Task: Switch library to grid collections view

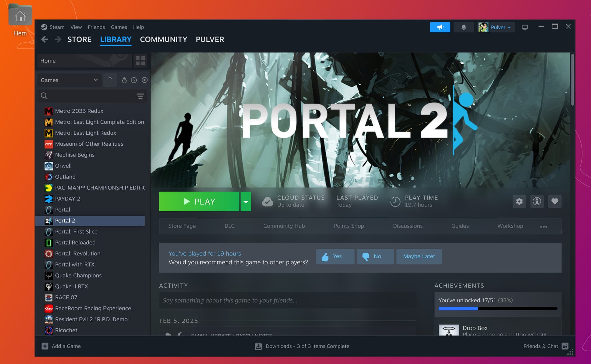Action: pyautogui.click(x=140, y=61)
